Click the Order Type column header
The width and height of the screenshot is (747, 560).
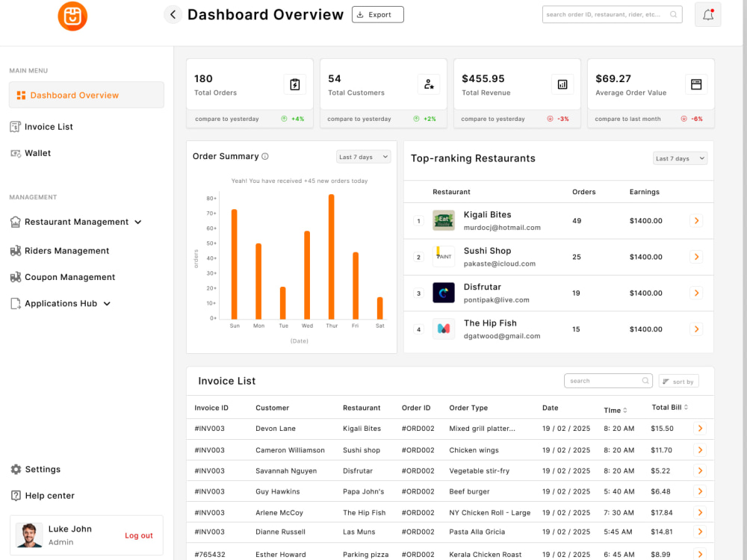468,408
